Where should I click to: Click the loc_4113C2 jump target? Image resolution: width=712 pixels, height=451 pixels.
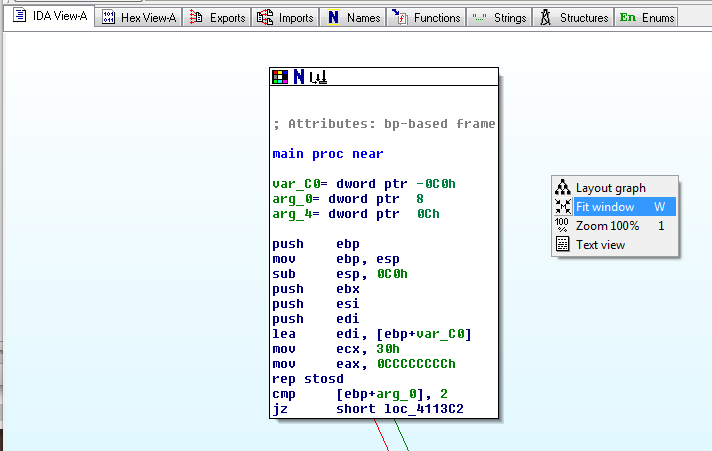424,410
